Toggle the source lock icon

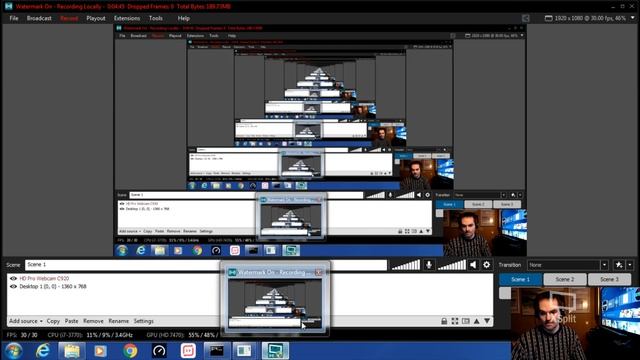point(444,321)
